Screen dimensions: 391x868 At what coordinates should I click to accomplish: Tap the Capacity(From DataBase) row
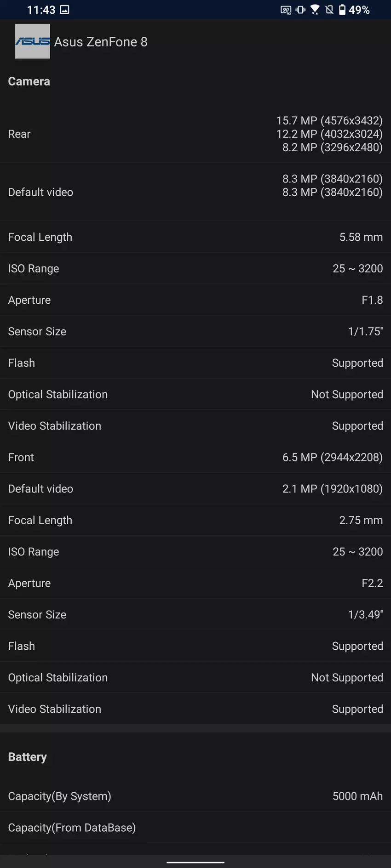195,828
